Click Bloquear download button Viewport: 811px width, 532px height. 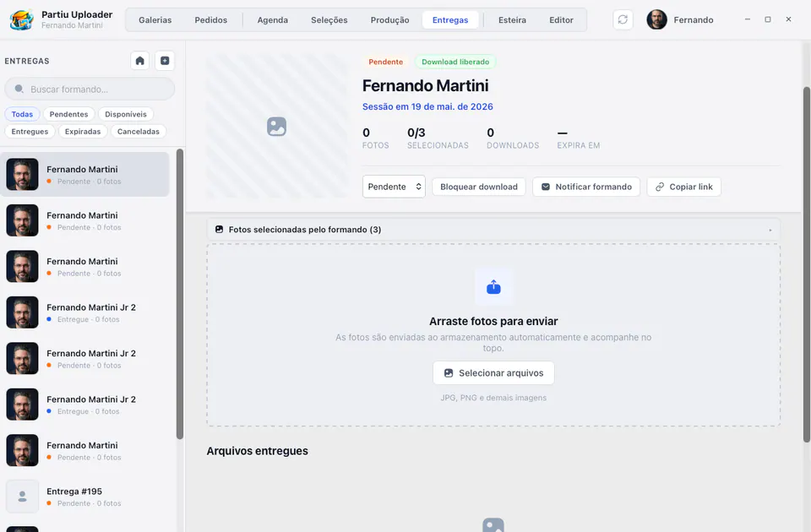pyautogui.click(x=478, y=187)
